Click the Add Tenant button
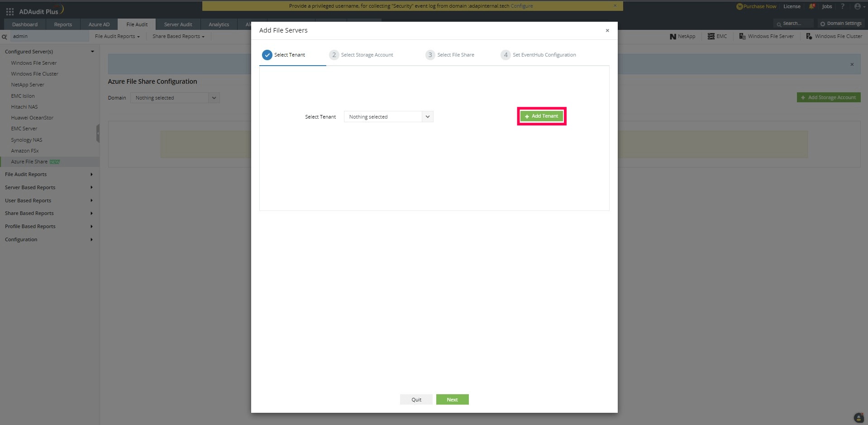Screen dimensions: 868x425 pos(541,116)
